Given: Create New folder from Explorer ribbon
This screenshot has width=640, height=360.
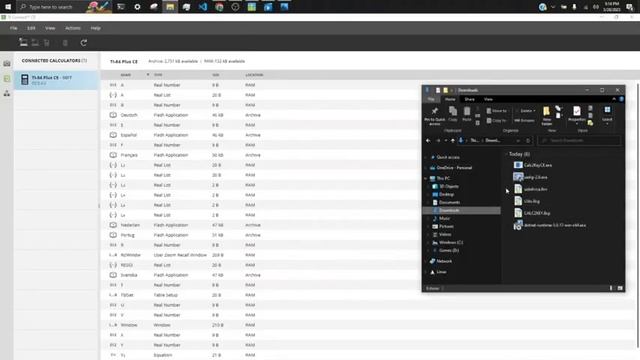Looking at the screenshot, I should (x=547, y=116).
